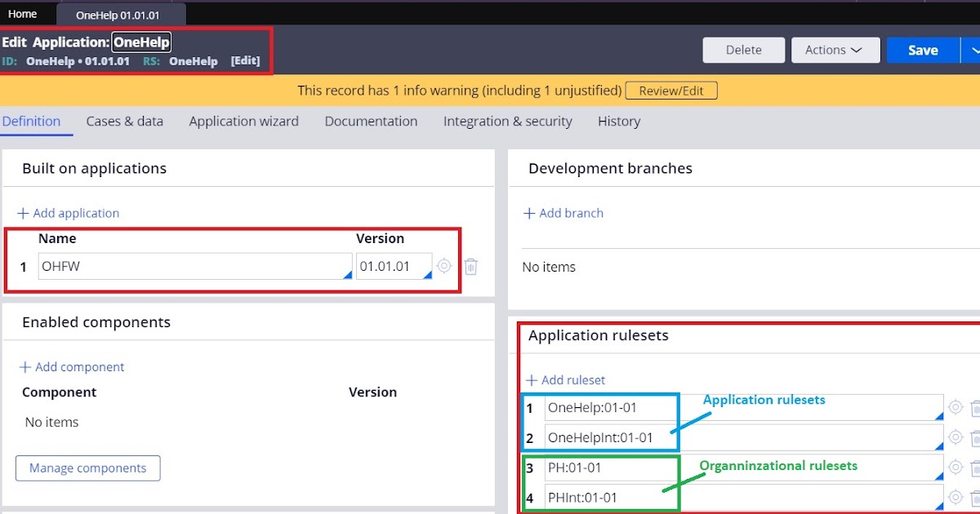Expand the Save button split arrow

coord(973,50)
